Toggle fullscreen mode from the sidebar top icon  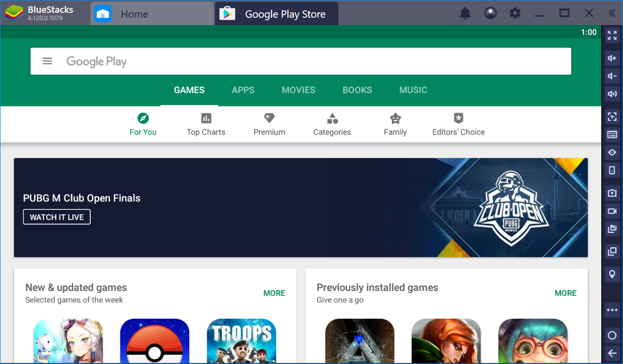(x=612, y=35)
